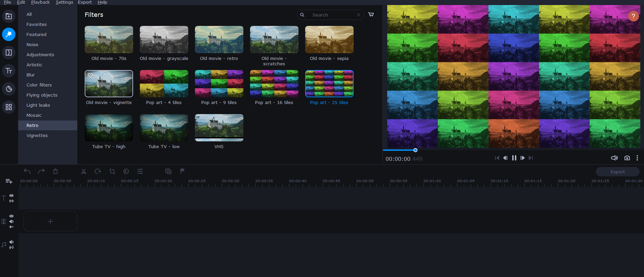Add a marker with flag icon
The height and width of the screenshot is (277, 644).
click(x=183, y=171)
